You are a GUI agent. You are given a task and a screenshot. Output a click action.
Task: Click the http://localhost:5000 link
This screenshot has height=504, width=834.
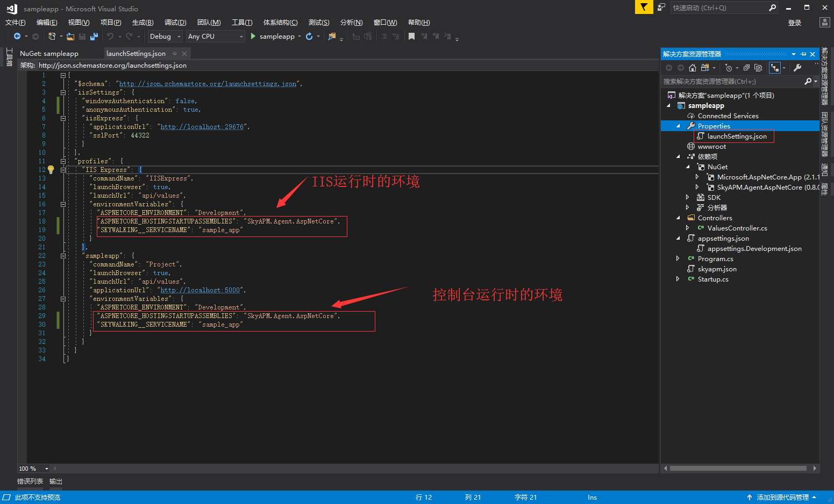pos(200,290)
